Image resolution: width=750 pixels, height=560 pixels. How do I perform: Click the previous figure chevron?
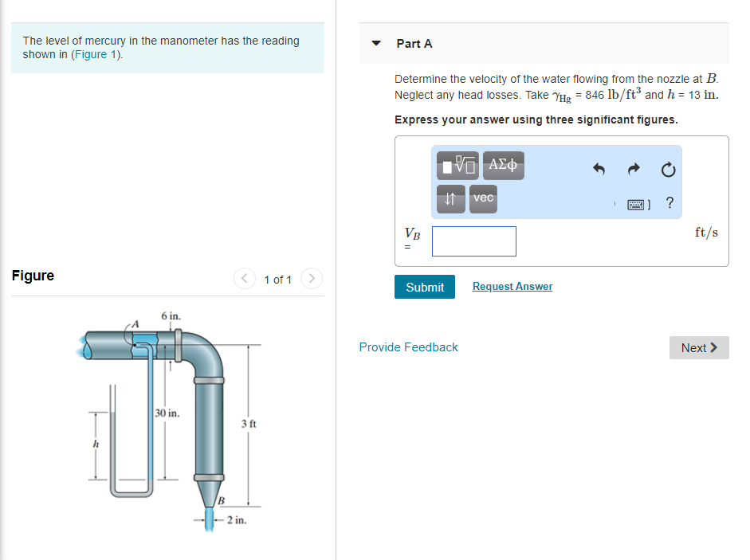coord(245,279)
